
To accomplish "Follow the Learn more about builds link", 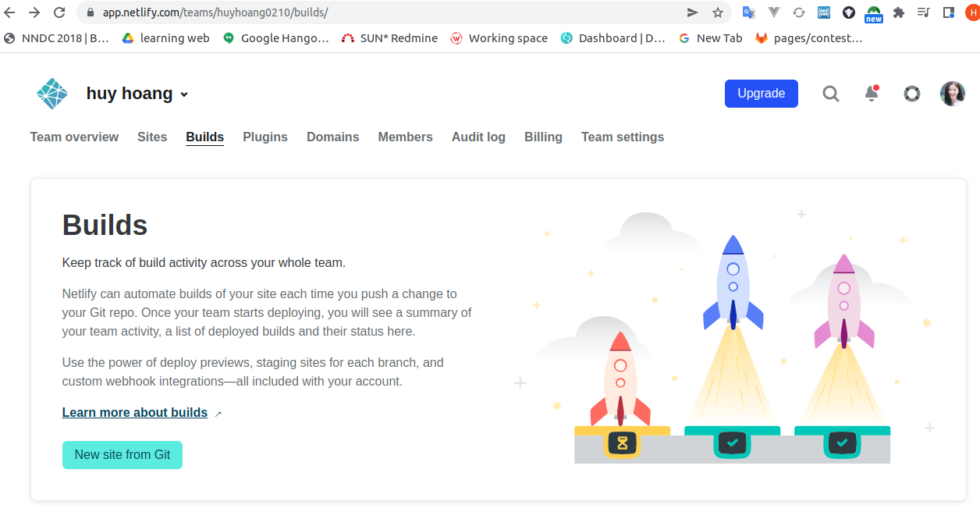I will (x=134, y=412).
